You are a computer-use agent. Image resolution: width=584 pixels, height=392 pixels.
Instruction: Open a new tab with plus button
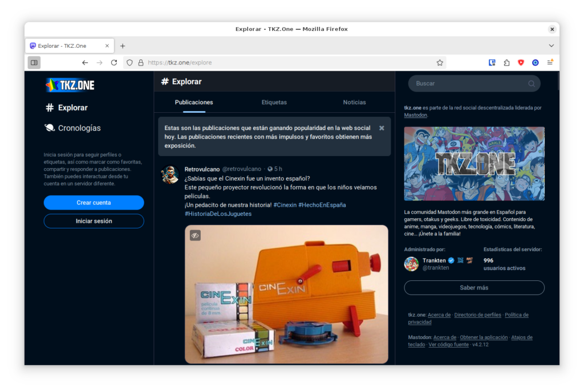coord(123,46)
